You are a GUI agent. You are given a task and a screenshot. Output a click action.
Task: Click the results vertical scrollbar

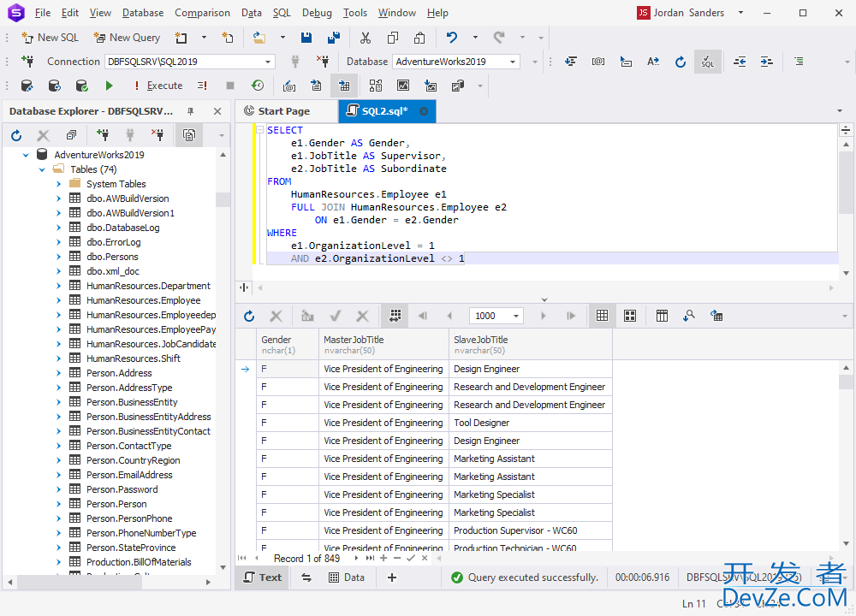(846, 456)
